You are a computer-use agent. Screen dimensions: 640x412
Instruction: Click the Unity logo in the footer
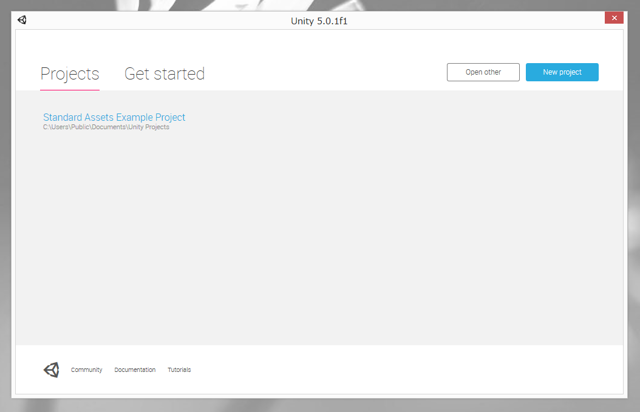51,370
